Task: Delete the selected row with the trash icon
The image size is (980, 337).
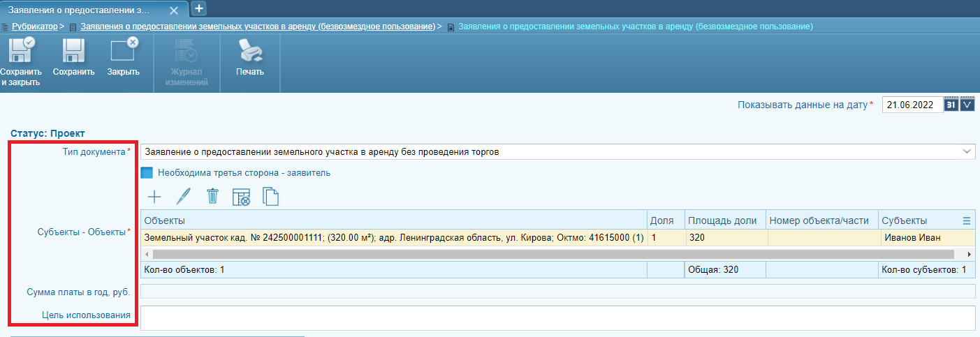Action: pyautogui.click(x=212, y=197)
